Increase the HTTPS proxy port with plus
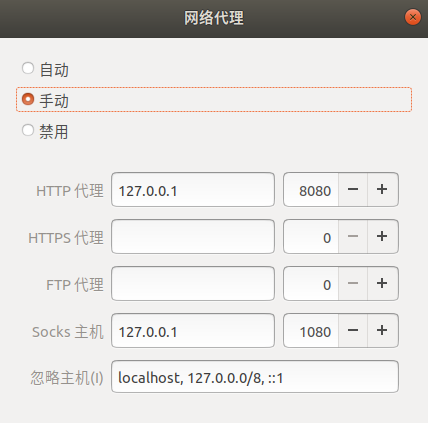This screenshot has width=428, height=423. (x=382, y=237)
